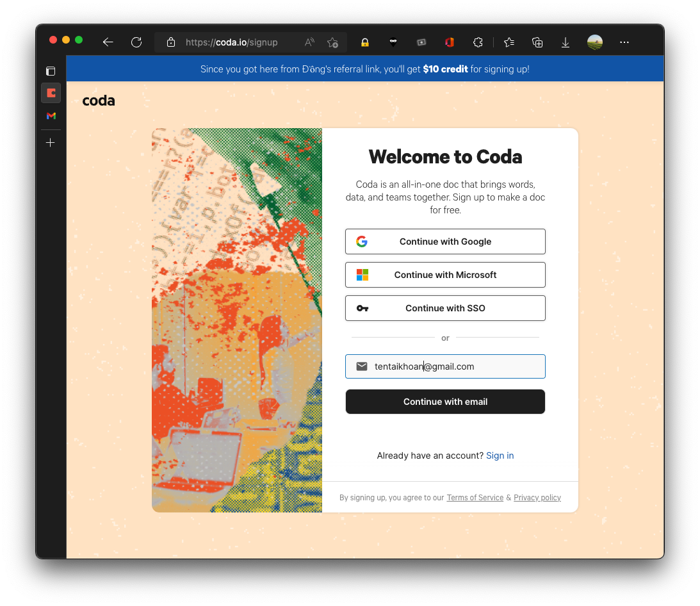This screenshot has height=606, width=700.
Task: Click the 'Welcome to Coda' heading
Action: pyautogui.click(x=445, y=157)
